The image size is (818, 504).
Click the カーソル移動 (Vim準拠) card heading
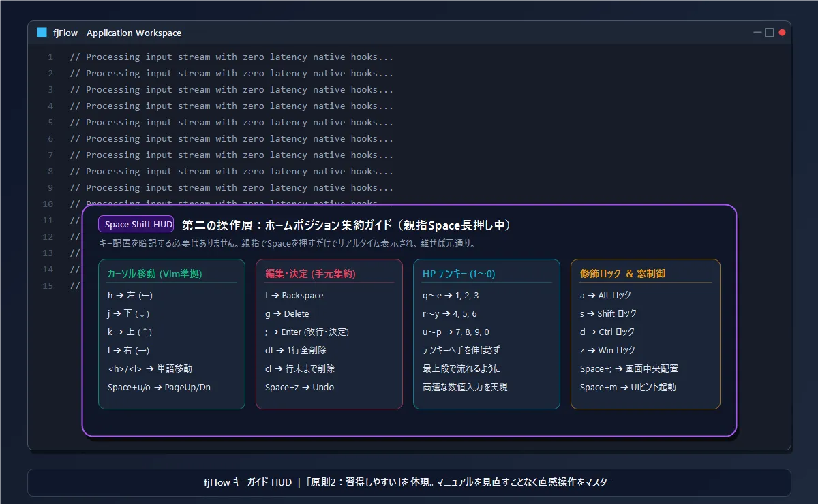[154, 273]
